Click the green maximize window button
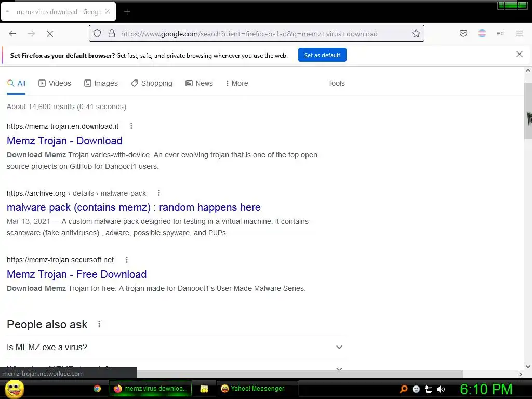This screenshot has height=399, width=532. pyautogui.click(x=512, y=5)
